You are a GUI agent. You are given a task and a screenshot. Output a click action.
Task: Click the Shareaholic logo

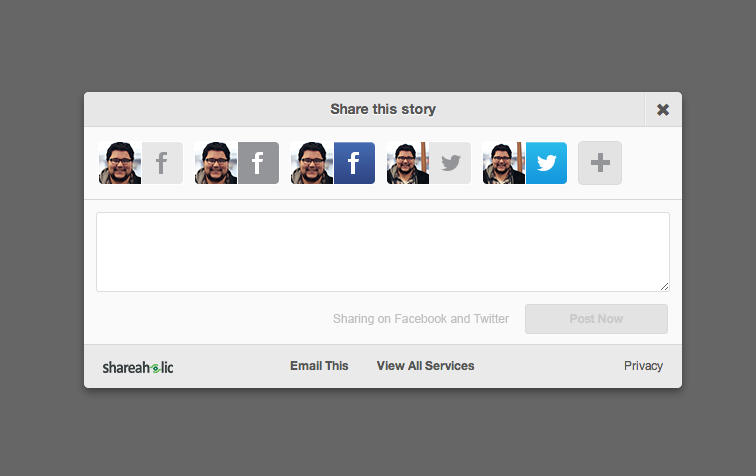[x=138, y=367]
